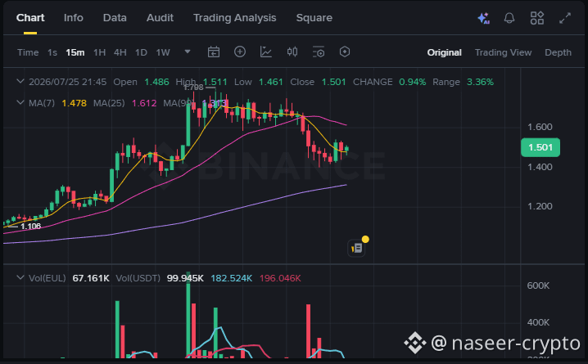Image resolution: width=588 pixels, height=364 pixels.
Task: Click the Low value 1.461
Action: pos(271,82)
